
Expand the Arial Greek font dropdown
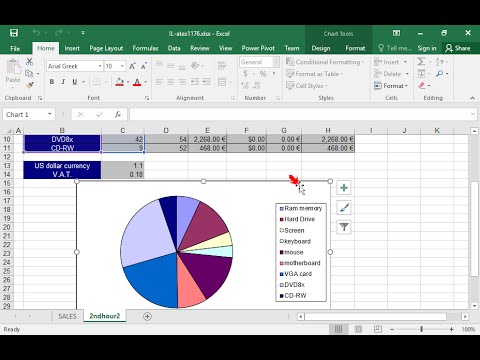pos(100,66)
